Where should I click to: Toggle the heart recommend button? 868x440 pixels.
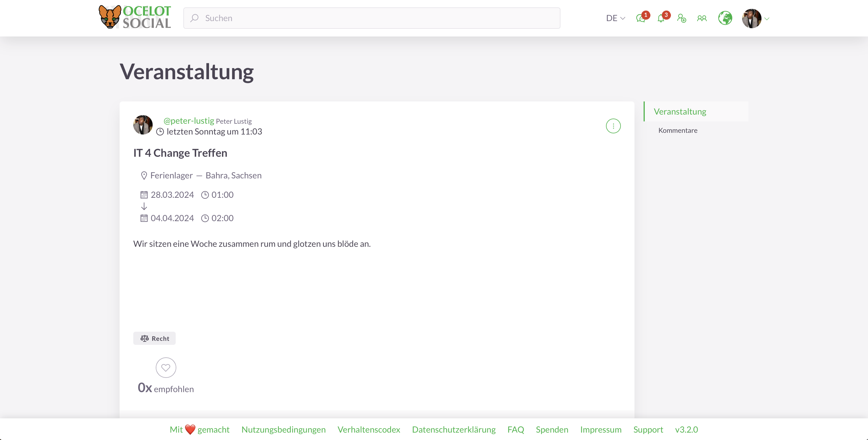(166, 368)
